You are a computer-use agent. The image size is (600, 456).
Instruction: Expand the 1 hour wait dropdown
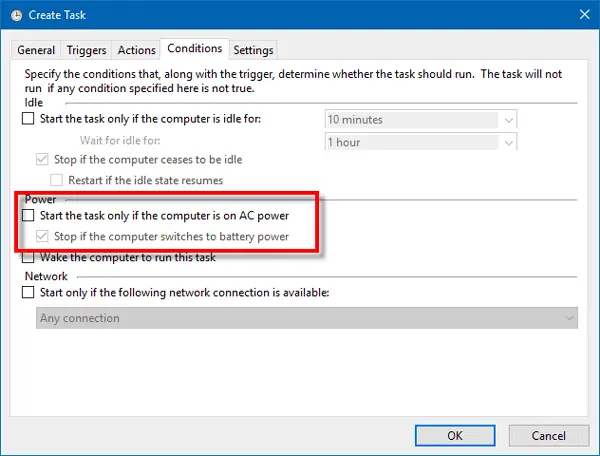[508, 143]
